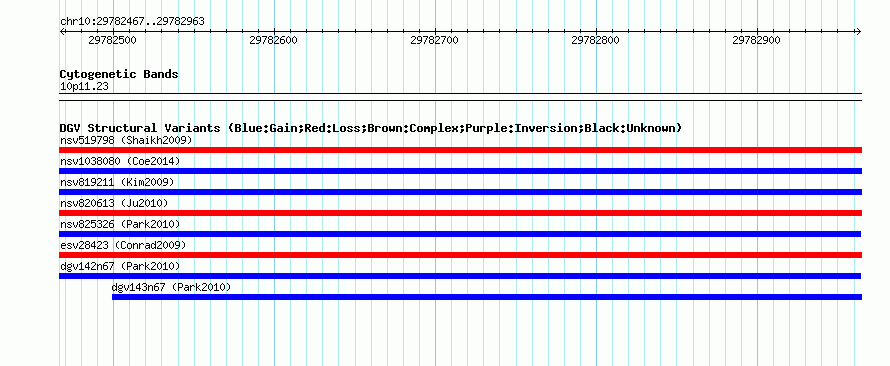Click the 10p11.23 cytogenetic band bar

[x=460, y=97]
